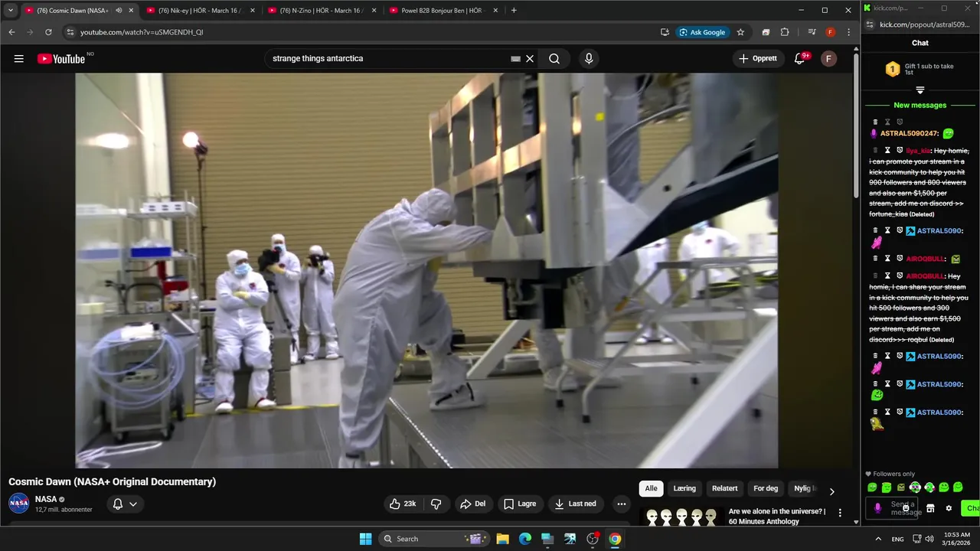The width and height of the screenshot is (980, 551).
Task: Open the YouTube hamburger guide menu
Action: [19, 59]
